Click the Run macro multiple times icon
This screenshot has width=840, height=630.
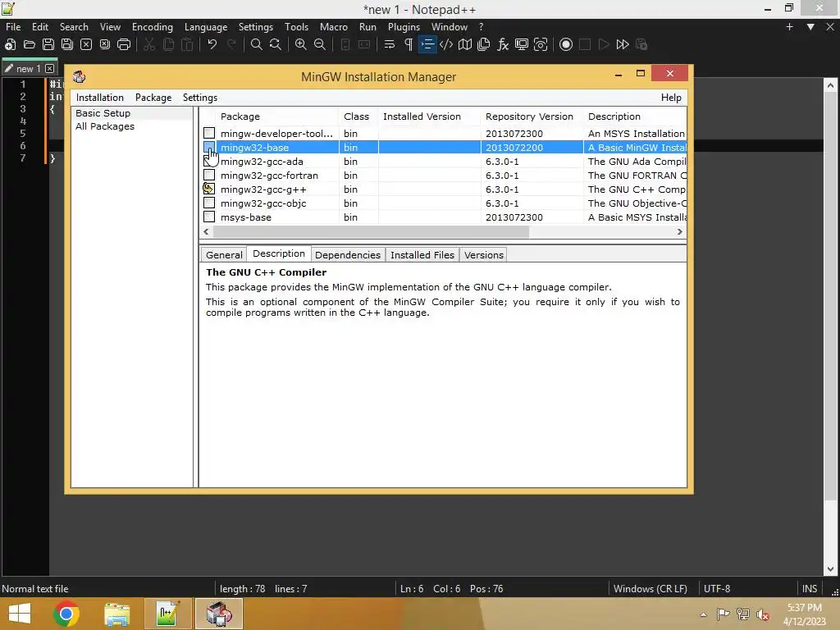pyautogui.click(x=623, y=44)
